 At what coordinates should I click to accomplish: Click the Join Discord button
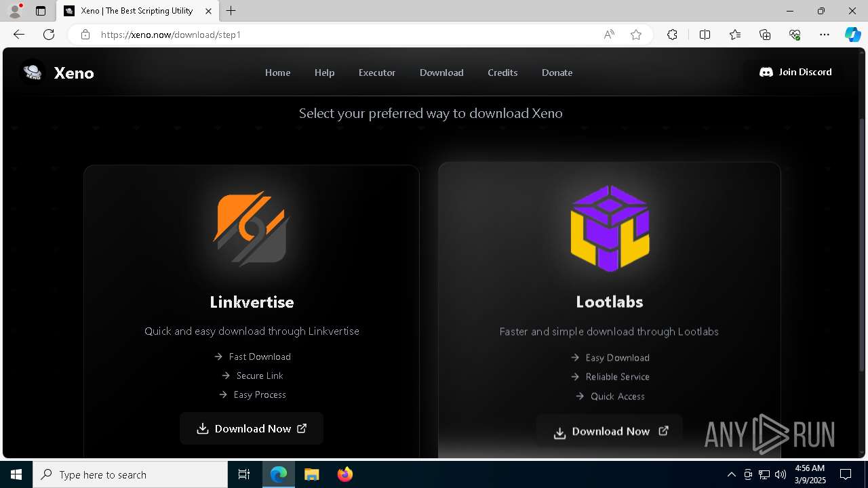pyautogui.click(x=795, y=72)
